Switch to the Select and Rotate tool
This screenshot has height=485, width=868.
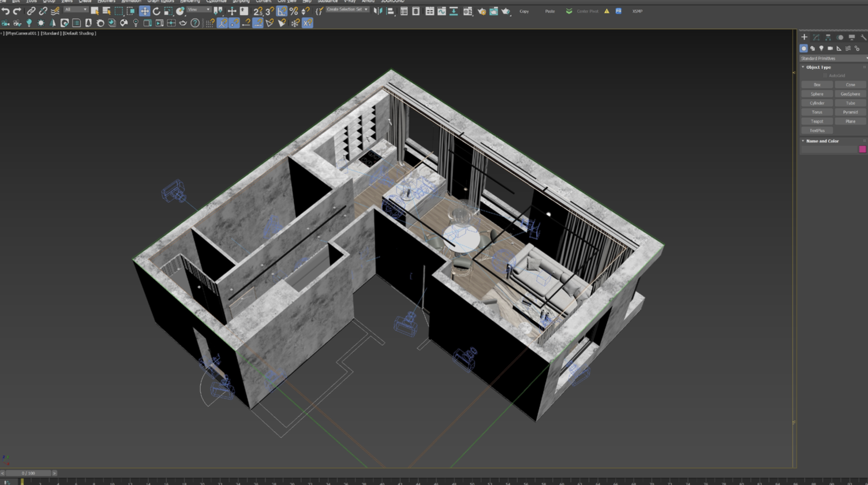click(x=156, y=11)
